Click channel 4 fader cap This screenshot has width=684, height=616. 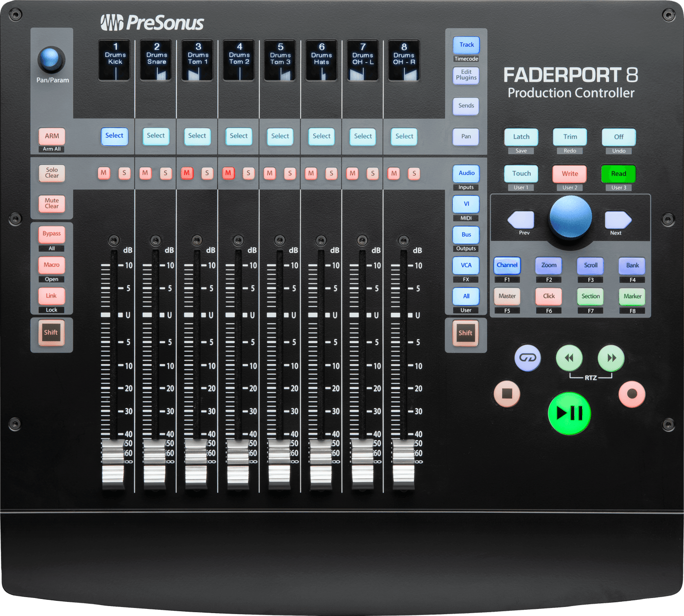(x=238, y=464)
